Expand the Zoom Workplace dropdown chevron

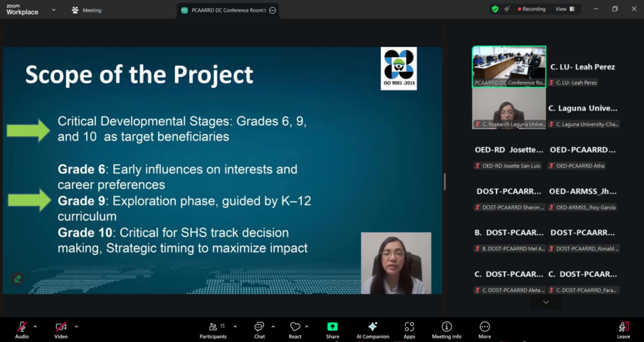click(53, 10)
